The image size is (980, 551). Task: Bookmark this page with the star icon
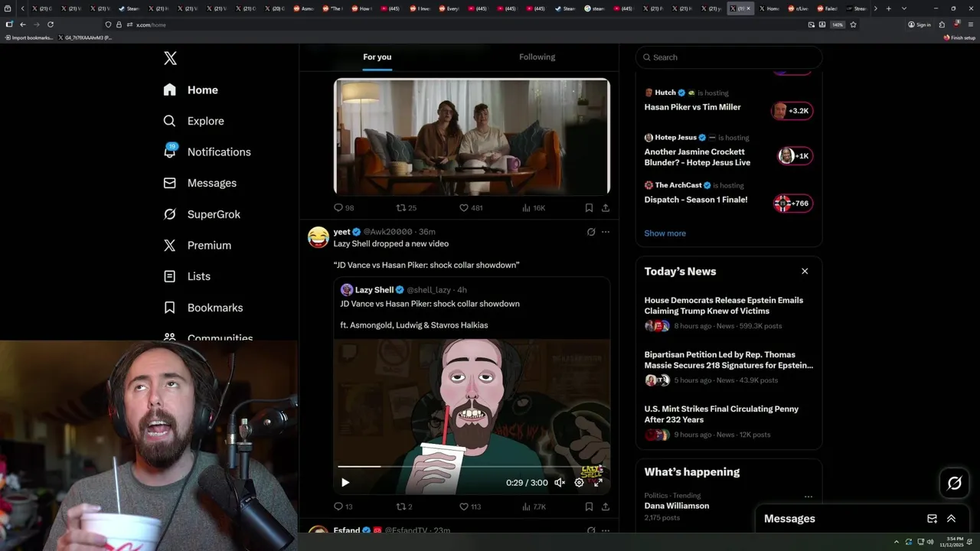[853, 24]
